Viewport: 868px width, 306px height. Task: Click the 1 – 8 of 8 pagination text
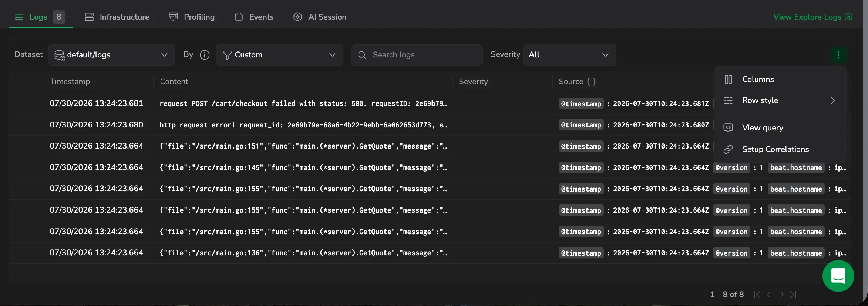click(x=727, y=295)
